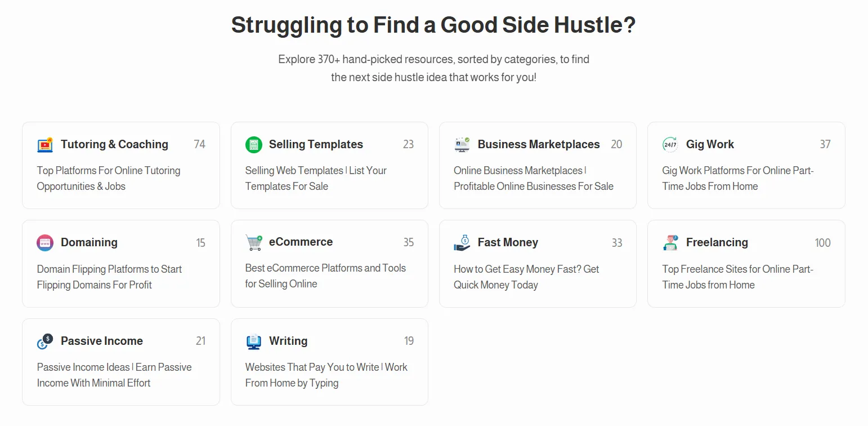Click the Tutoring & Coaching laptop icon

(x=45, y=145)
